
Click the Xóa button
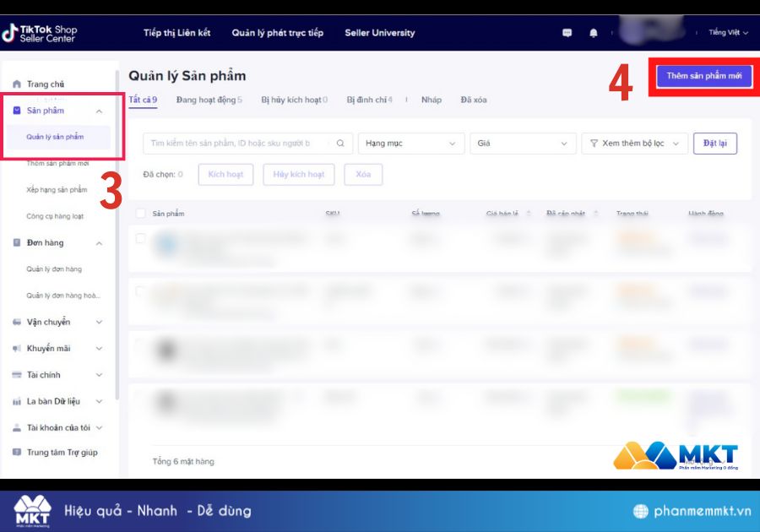pyautogui.click(x=363, y=175)
